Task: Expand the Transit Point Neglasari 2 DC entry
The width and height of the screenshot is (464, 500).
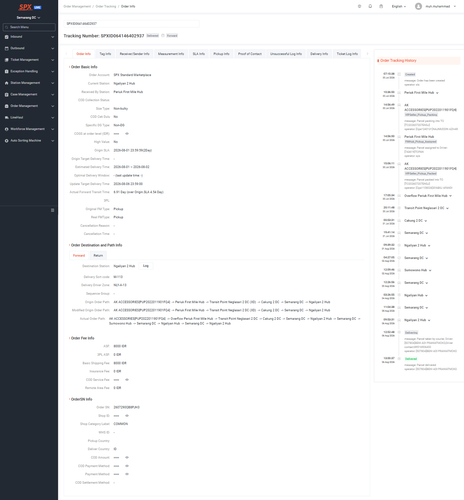Action: [447, 208]
